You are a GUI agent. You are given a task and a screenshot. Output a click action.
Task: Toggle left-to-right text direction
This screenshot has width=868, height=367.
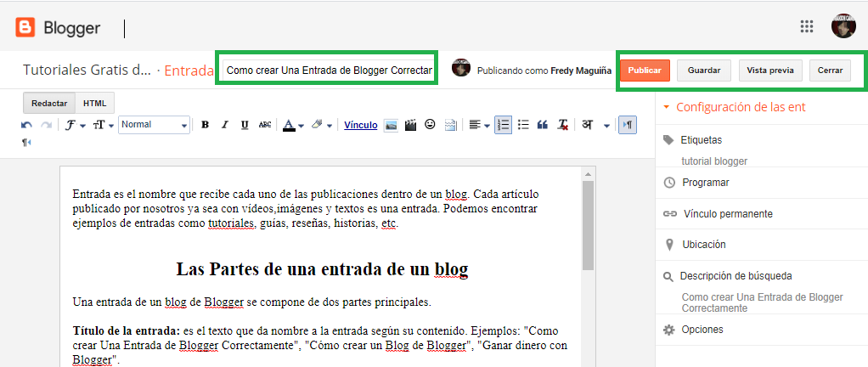(628, 125)
